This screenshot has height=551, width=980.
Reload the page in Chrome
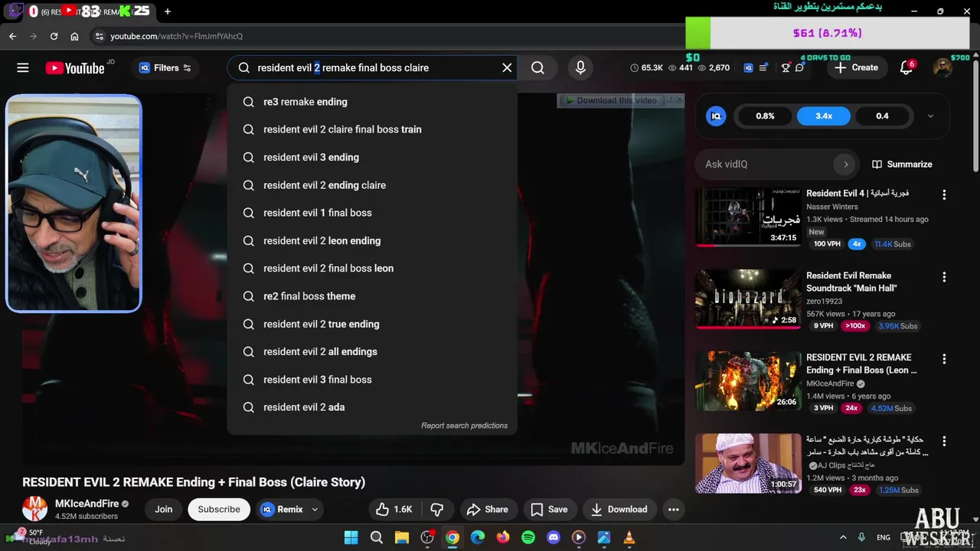coord(54,36)
